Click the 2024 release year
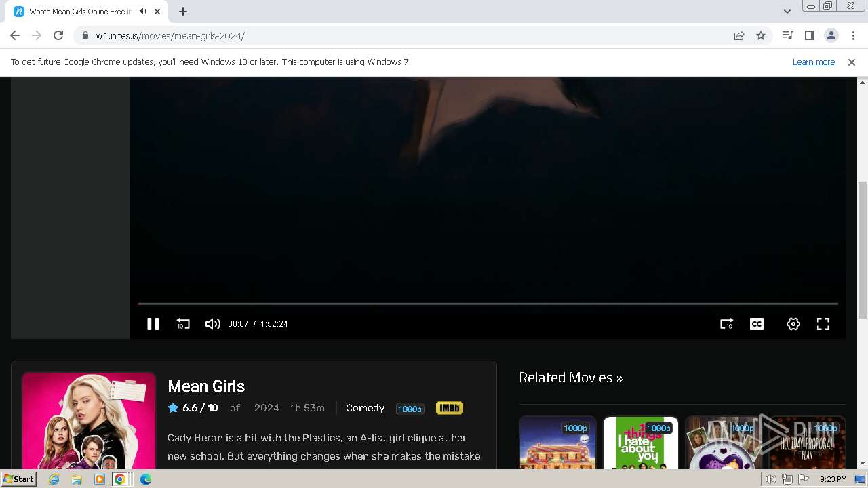The image size is (868, 488). (267, 408)
